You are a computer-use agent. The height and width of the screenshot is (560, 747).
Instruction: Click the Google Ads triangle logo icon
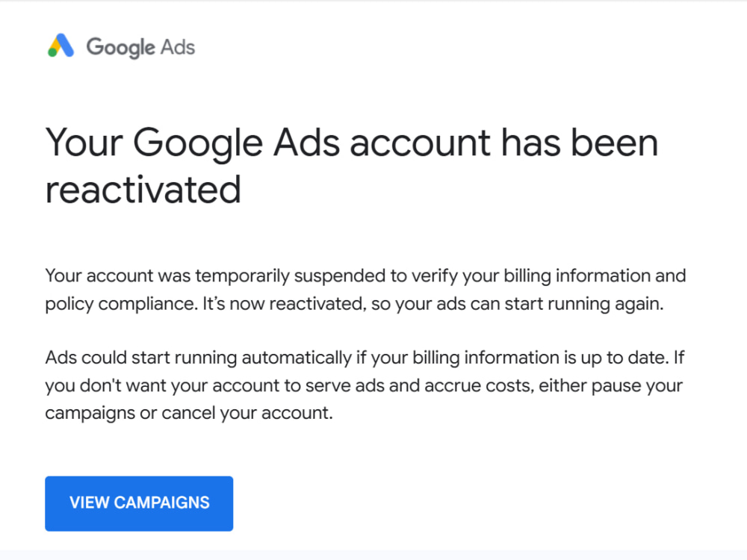pos(61,46)
